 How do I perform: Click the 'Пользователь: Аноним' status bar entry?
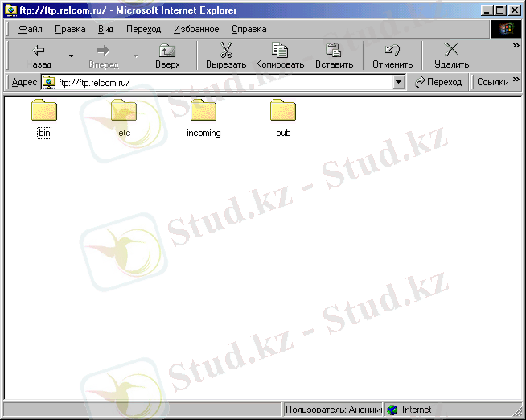[333, 410]
